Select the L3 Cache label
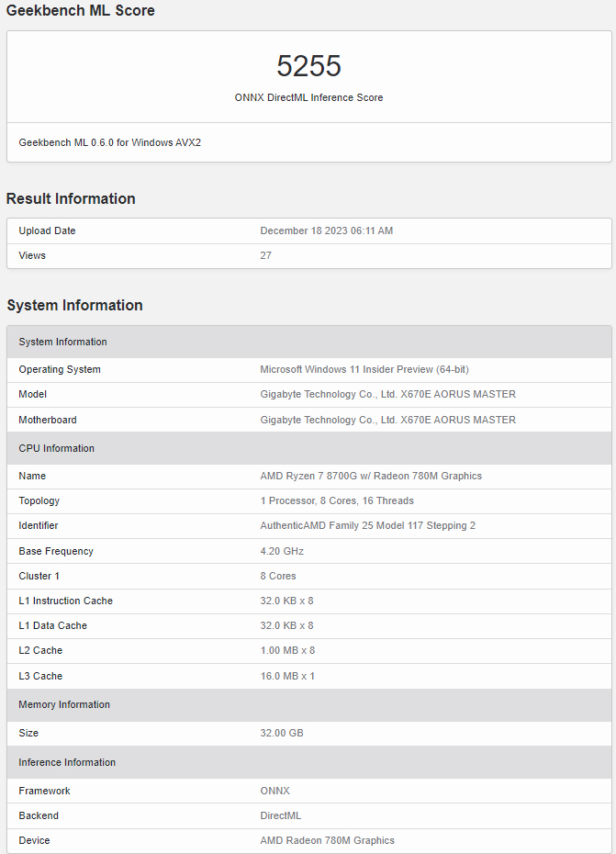Screen dimensions: 616x854 click(40, 676)
